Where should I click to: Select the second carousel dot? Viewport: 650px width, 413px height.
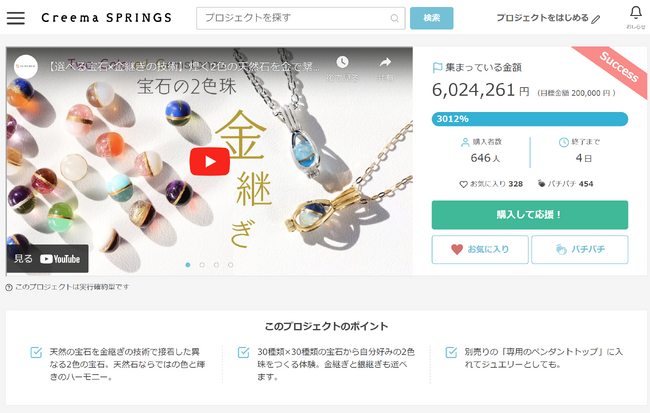click(202, 265)
